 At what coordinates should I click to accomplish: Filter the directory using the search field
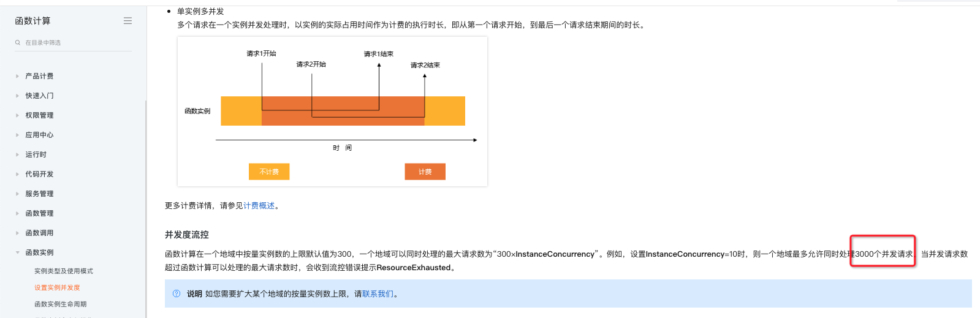pos(74,43)
